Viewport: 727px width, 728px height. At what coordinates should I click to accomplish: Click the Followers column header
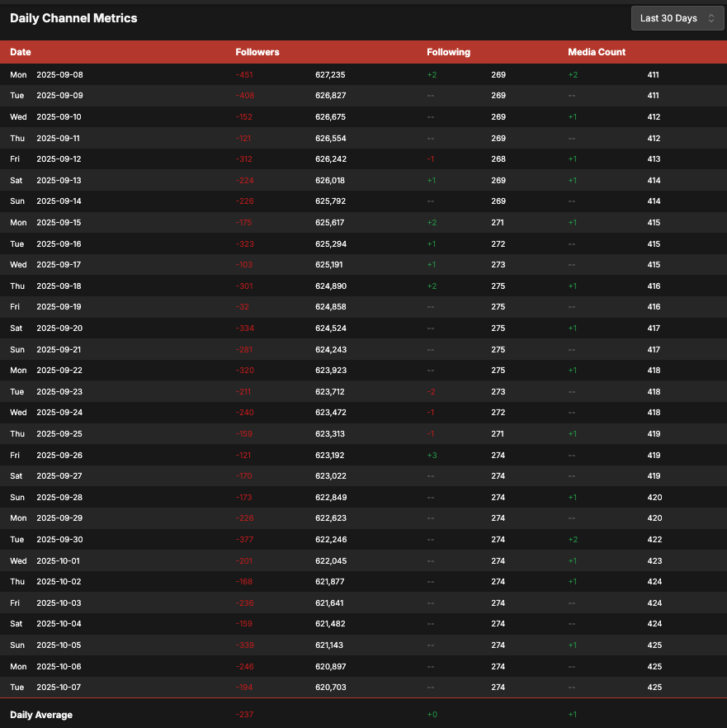[x=257, y=52]
